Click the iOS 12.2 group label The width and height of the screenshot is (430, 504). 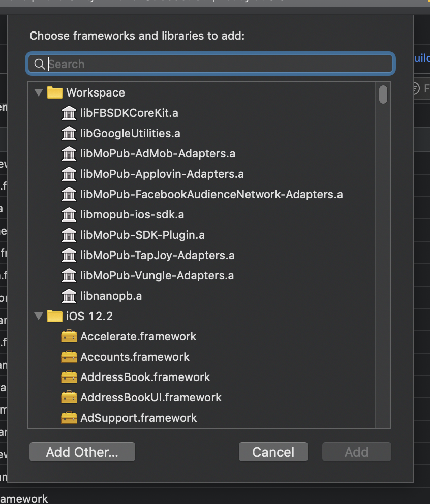tap(89, 316)
